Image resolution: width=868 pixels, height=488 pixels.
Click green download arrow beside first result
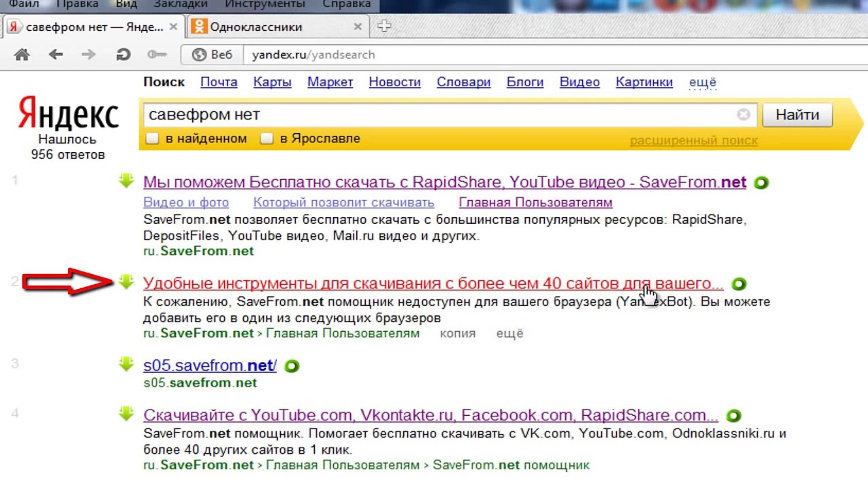point(126,181)
